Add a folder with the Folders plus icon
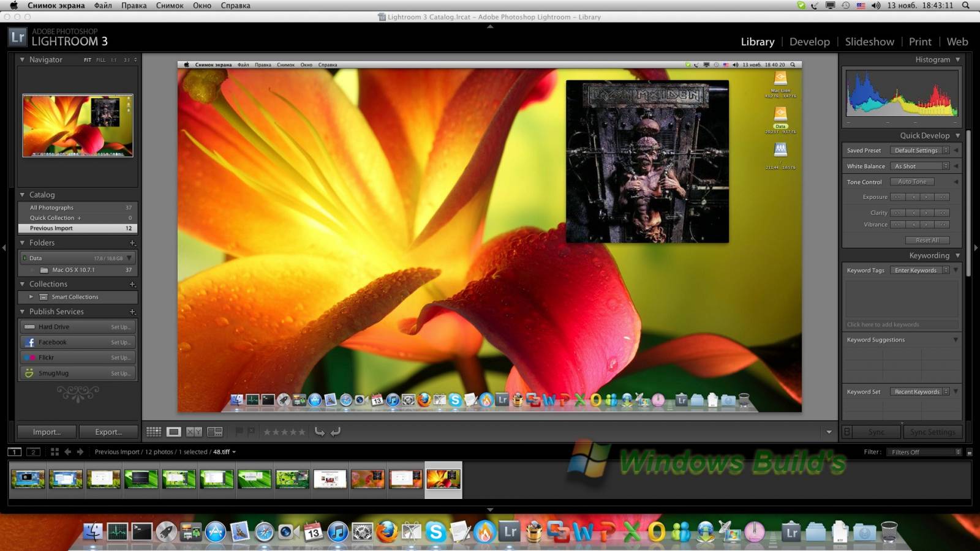Viewport: 980px width, 551px height. [x=132, y=243]
